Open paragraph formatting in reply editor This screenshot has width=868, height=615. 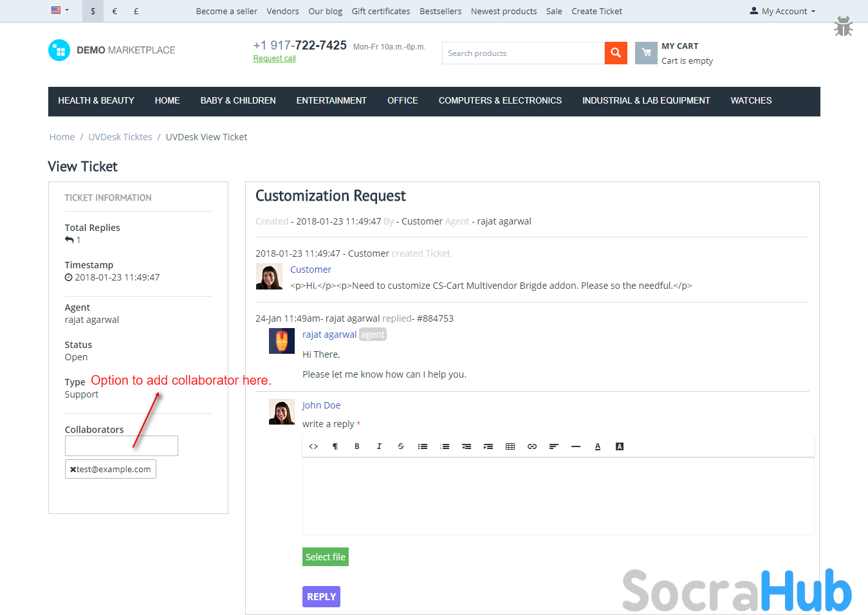click(x=335, y=446)
